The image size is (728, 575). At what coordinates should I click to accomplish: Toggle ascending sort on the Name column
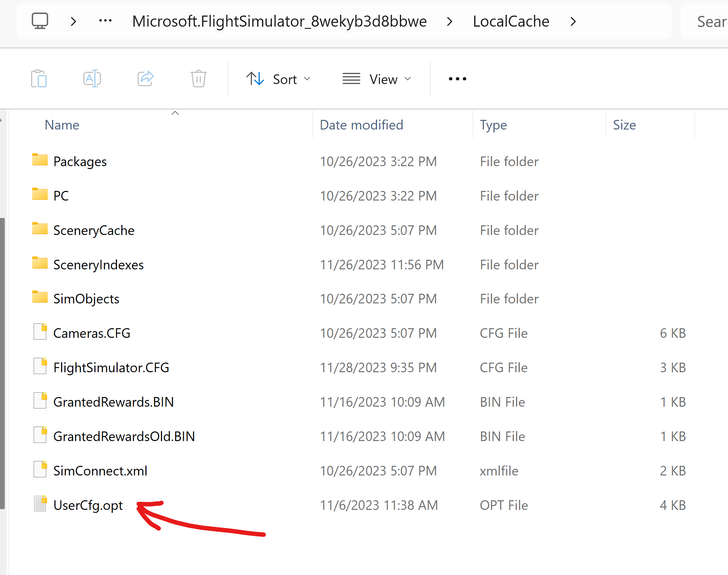click(x=175, y=113)
